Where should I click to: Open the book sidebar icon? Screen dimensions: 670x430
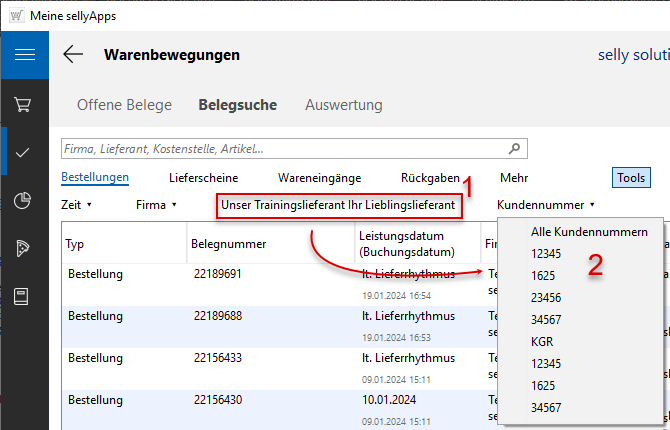coord(24,296)
